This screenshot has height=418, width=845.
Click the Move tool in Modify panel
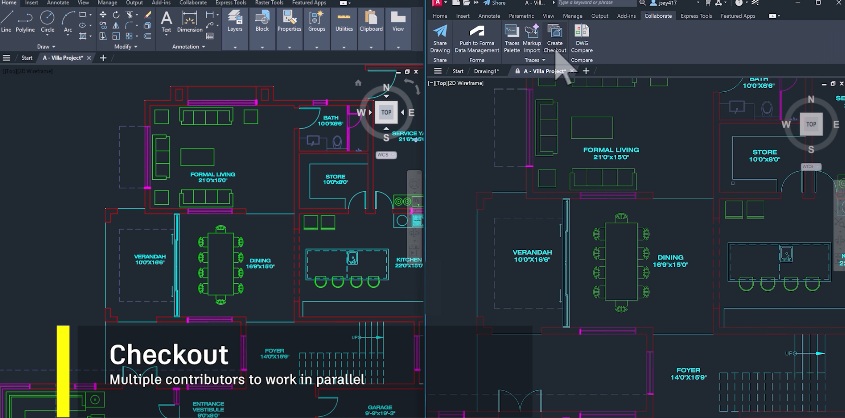(102, 15)
